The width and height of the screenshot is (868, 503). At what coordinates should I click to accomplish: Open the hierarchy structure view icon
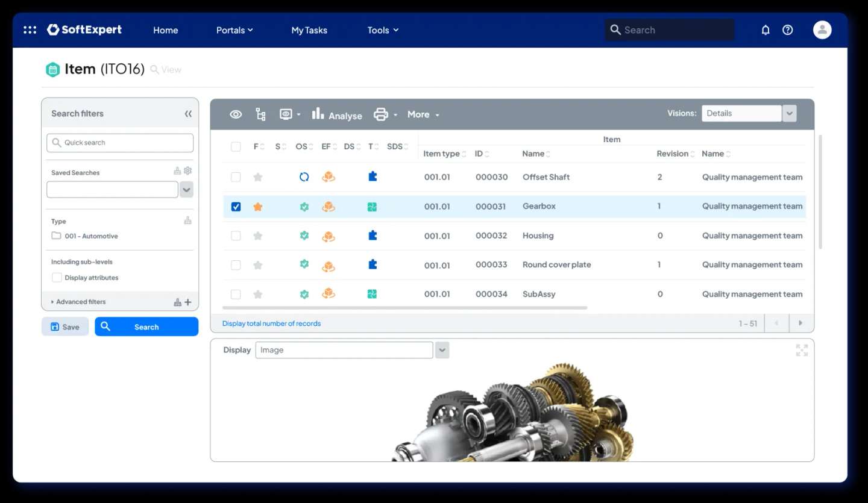260,114
